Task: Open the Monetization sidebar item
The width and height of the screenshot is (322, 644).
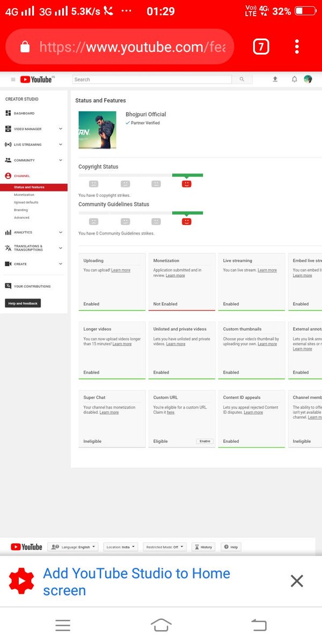Action: (24, 195)
